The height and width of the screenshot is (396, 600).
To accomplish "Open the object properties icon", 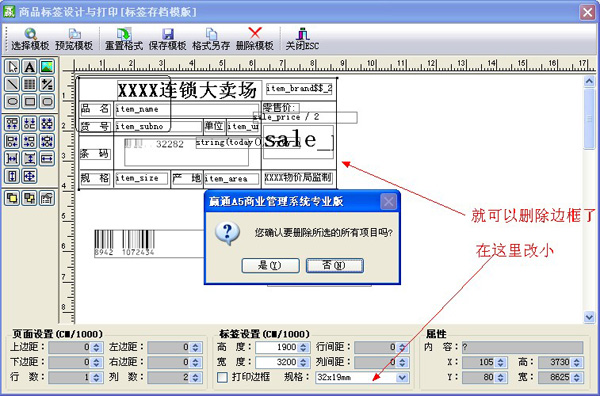I will (x=47, y=198).
